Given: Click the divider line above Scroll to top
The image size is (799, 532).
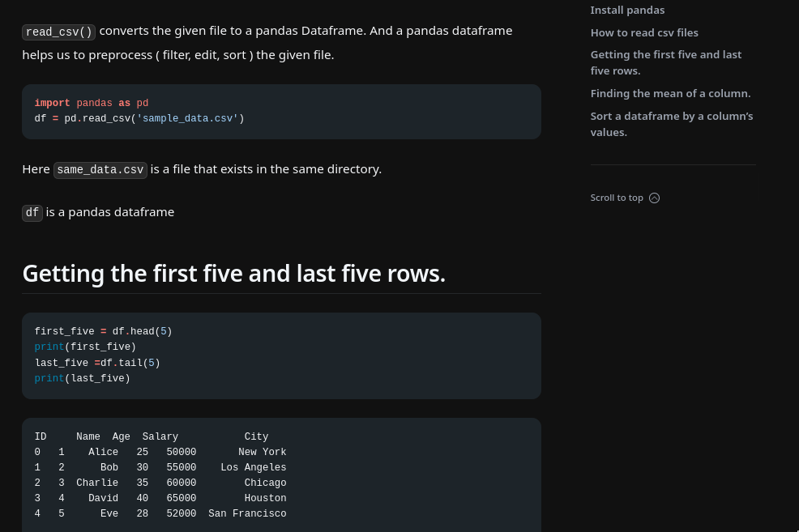Looking at the screenshot, I should 673,166.
